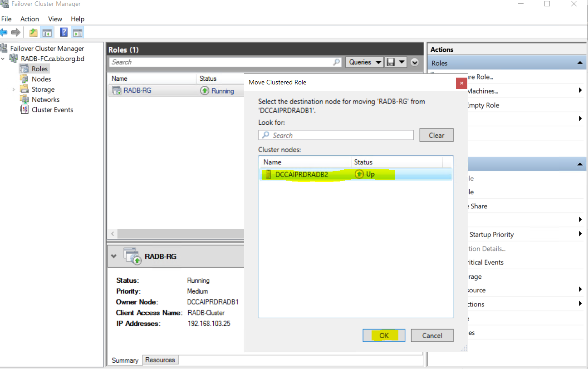The height and width of the screenshot is (369, 588).
Task: Click the Networks icon in the tree
Action: pos(24,99)
